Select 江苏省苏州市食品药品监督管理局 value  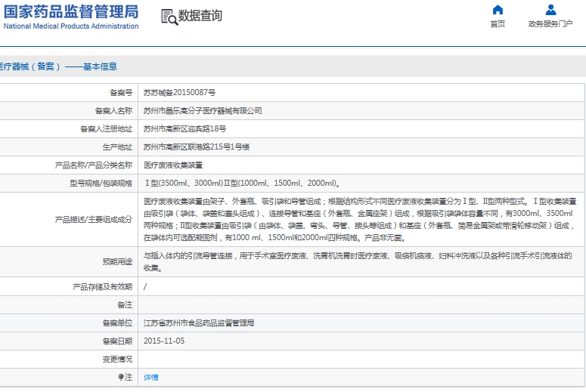199,323
